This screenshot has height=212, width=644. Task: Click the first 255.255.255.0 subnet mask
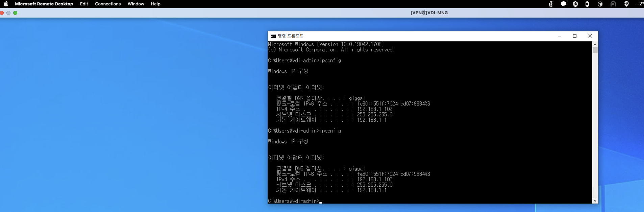tap(375, 115)
